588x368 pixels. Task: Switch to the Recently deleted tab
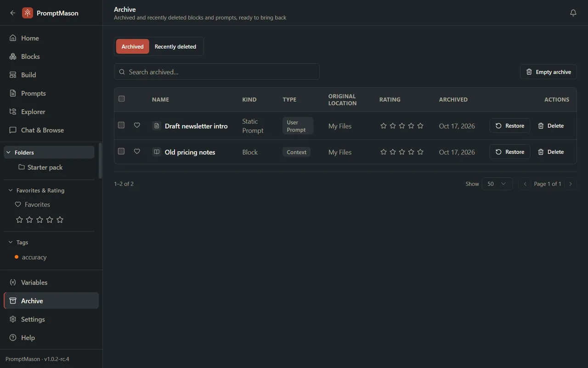[175, 46]
